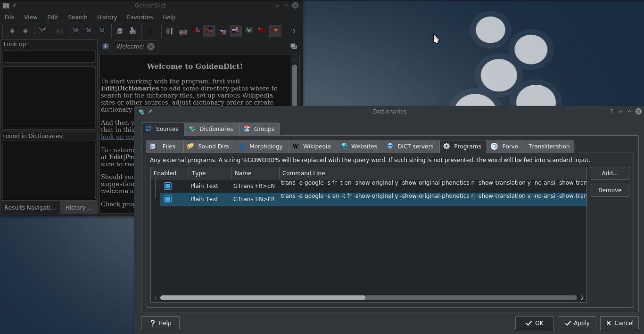Click the right scroll arrow under programs table
This screenshot has height=334, width=644.
[x=582, y=298]
